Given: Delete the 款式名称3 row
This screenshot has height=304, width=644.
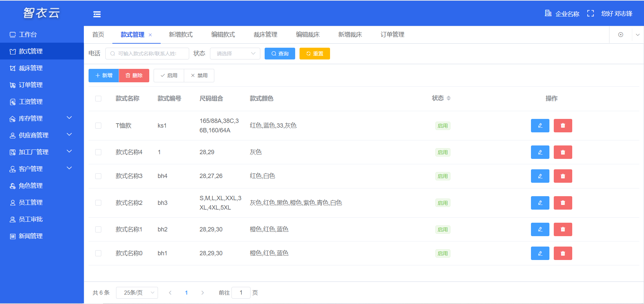Looking at the screenshot, I should [x=563, y=176].
